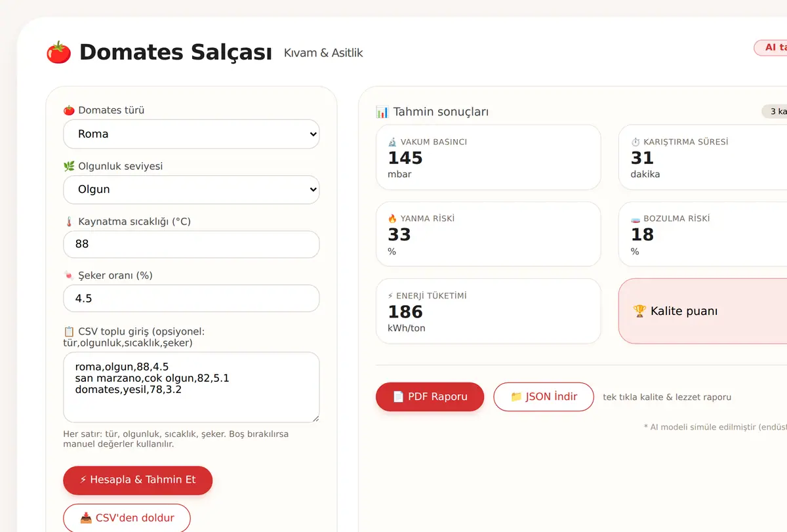Click the tomato logo beside Domates Salçası
787x532 pixels.
point(58,52)
